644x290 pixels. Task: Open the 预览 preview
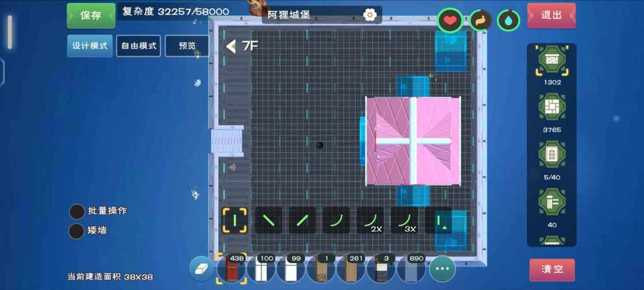pyautogui.click(x=187, y=45)
